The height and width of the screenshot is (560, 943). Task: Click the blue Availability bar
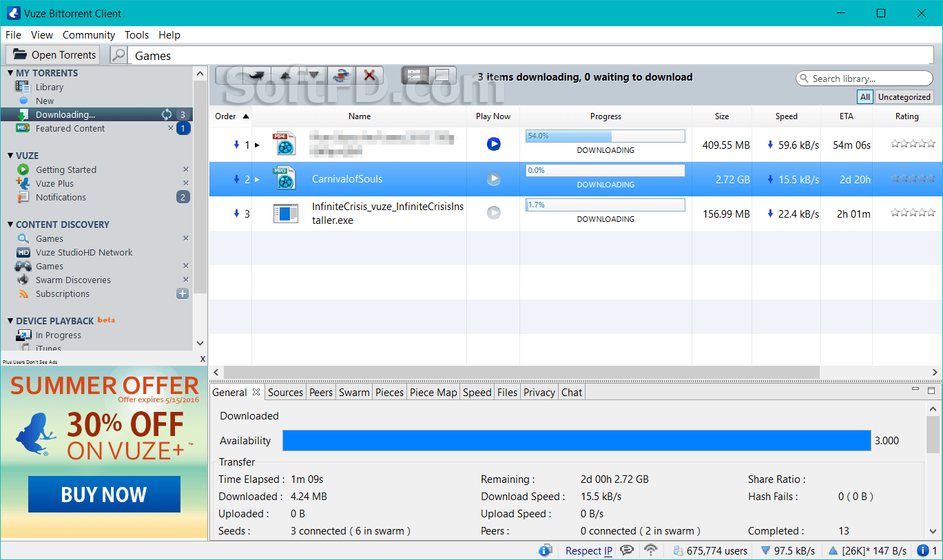[577, 441]
